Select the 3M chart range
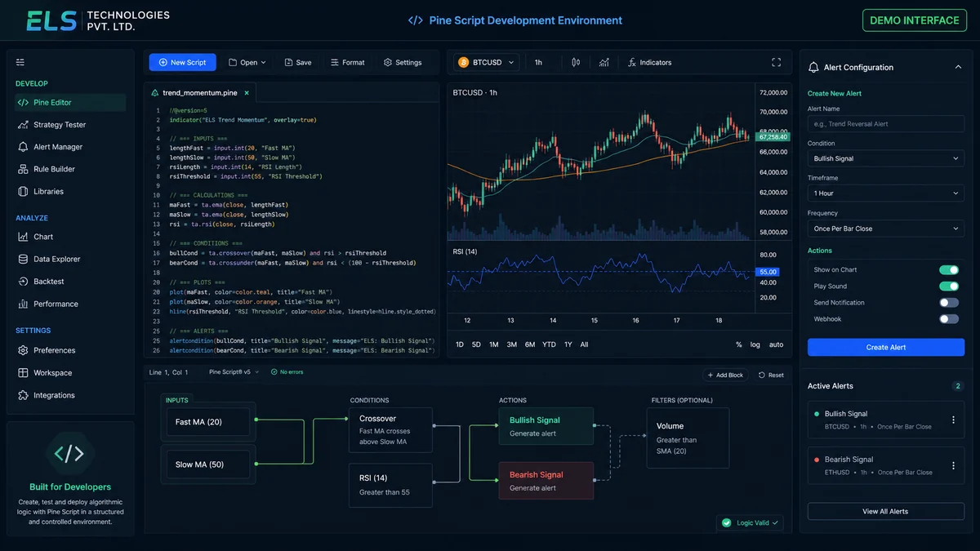This screenshot has width=980, height=551. pyautogui.click(x=512, y=344)
